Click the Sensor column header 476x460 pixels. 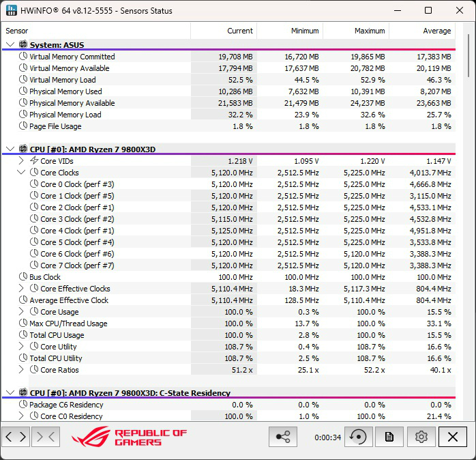click(96, 31)
